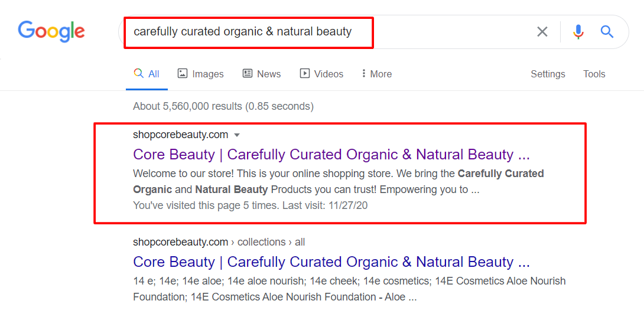
Task: Click the Google logo
Action: (51, 31)
